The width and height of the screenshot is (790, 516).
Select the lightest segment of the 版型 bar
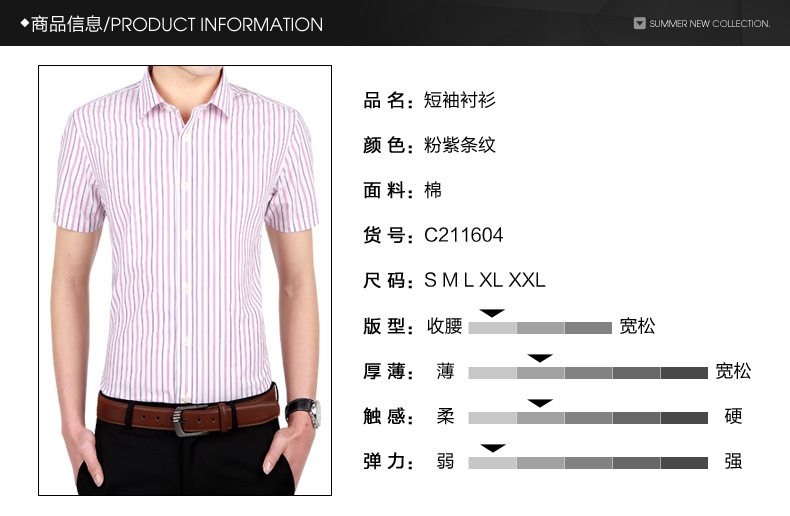[x=492, y=328]
